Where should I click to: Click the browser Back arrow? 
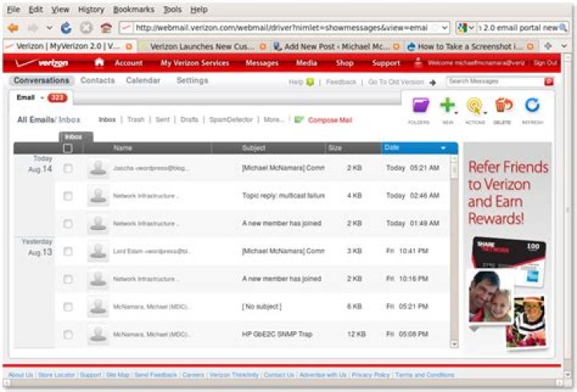[14, 28]
